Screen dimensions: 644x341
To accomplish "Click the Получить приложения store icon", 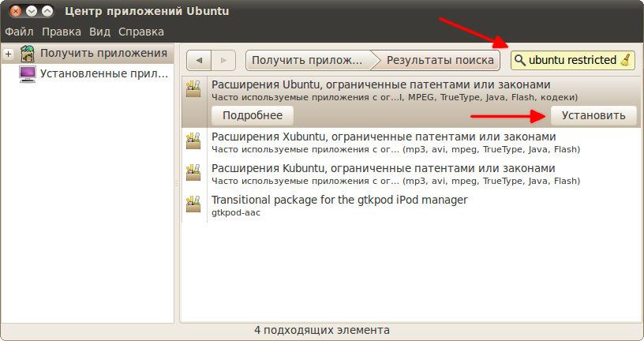I will (x=28, y=54).
